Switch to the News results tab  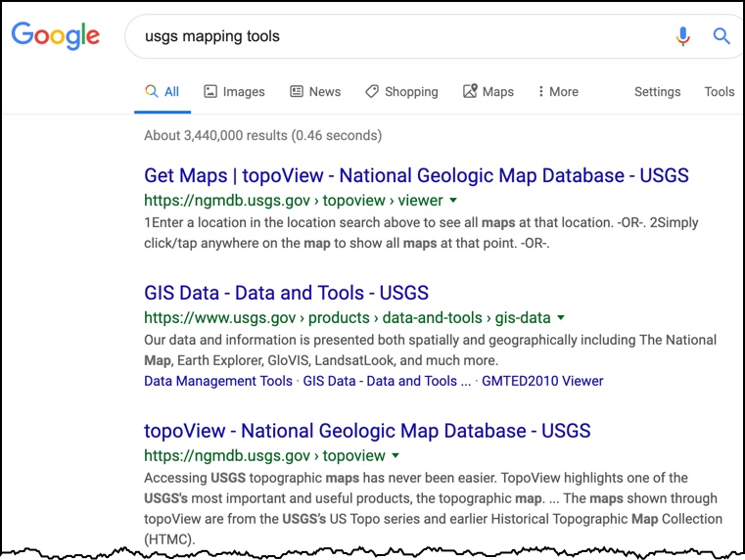click(315, 91)
